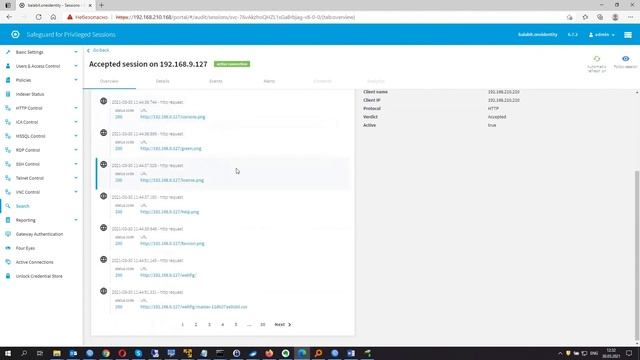
Task: Click the browser address bar
Action: [x=314, y=17]
